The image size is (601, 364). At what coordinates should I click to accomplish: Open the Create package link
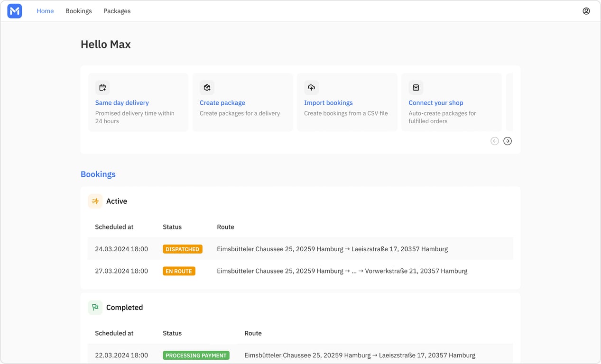222,103
